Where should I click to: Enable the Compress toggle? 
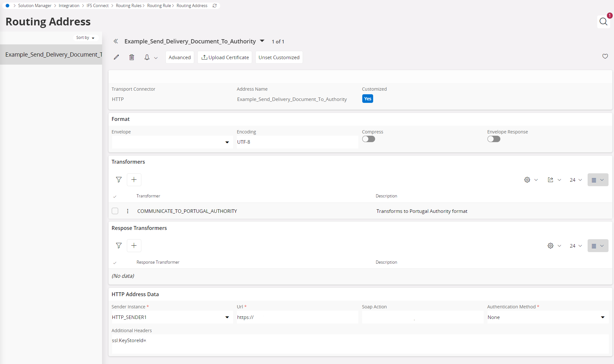pos(368,139)
